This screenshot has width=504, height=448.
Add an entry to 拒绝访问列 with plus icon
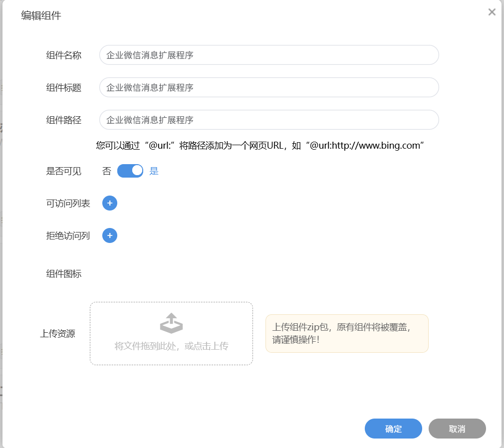110,235
